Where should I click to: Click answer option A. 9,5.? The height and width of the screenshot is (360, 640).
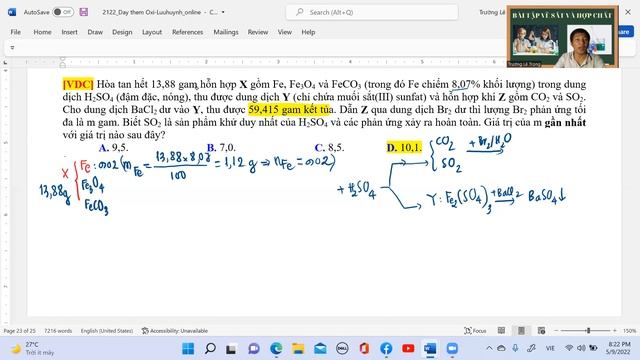[113, 148]
